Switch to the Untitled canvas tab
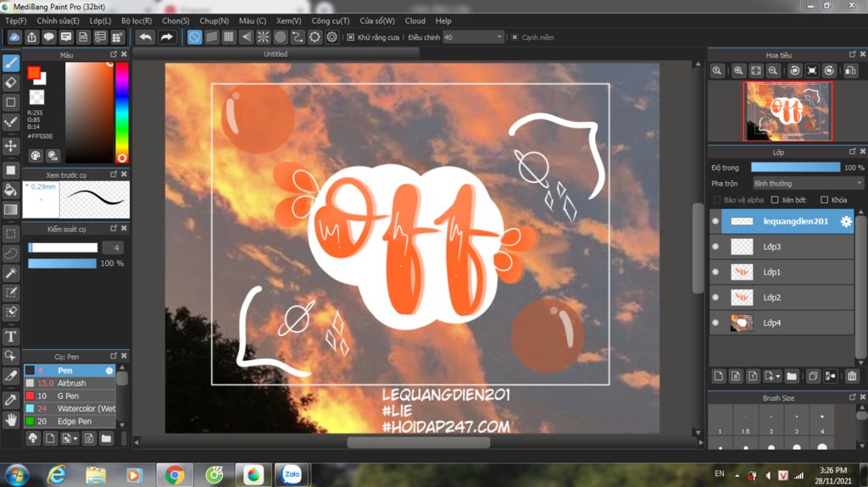This screenshot has width=868, height=487. pyautogui.click(x=275, y=53)
